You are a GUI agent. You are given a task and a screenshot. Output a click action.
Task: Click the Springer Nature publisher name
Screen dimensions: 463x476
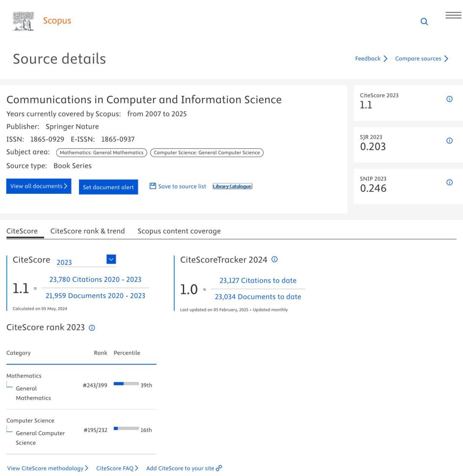pyautogui.click(x=72, y=126)
